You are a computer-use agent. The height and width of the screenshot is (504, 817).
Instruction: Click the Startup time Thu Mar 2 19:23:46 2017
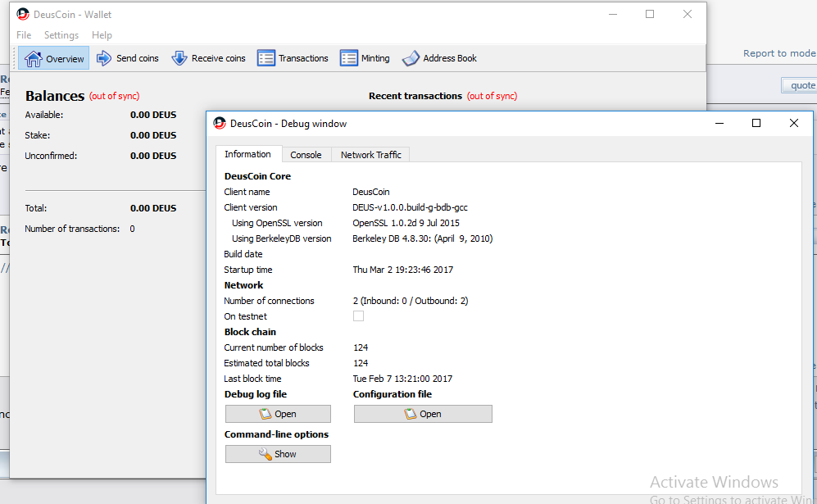[403, 270]
